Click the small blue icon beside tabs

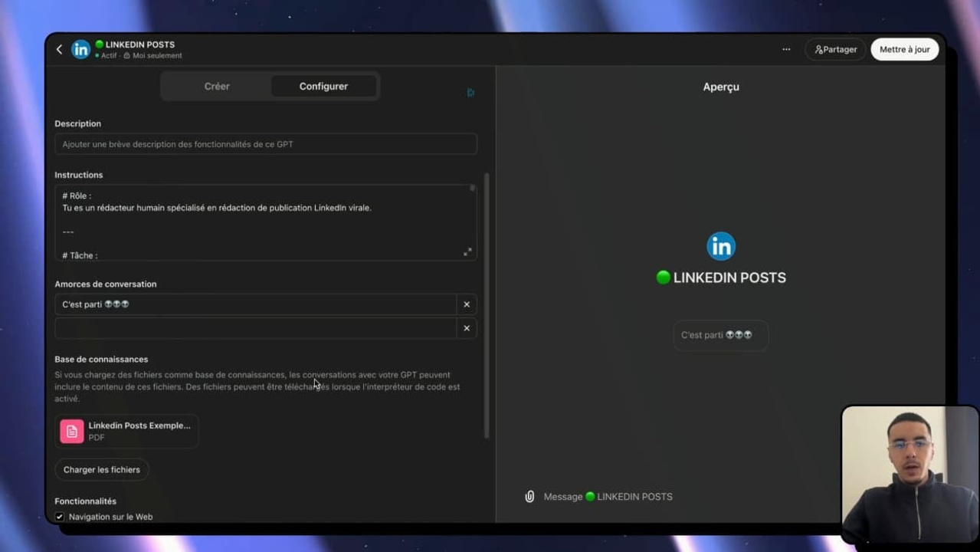(x=470, y=93)
